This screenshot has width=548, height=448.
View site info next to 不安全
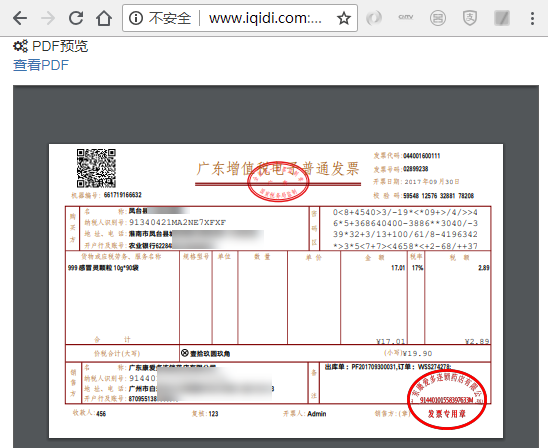coord(136,18)
